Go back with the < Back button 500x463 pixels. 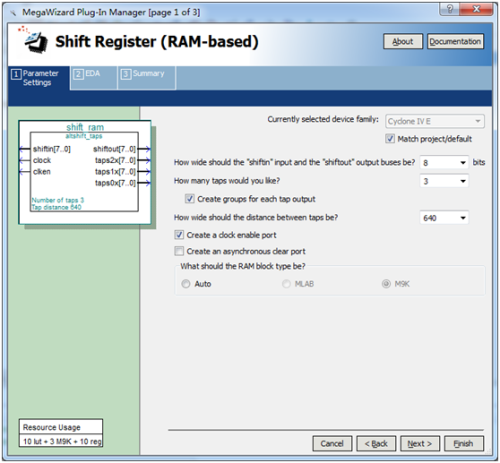click(376, 443)
